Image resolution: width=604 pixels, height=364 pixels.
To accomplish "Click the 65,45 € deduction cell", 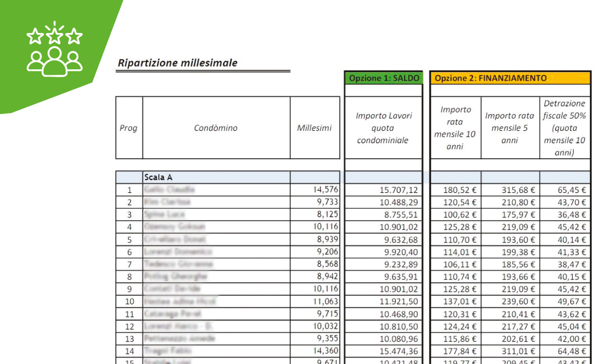I will click(572, 190).
